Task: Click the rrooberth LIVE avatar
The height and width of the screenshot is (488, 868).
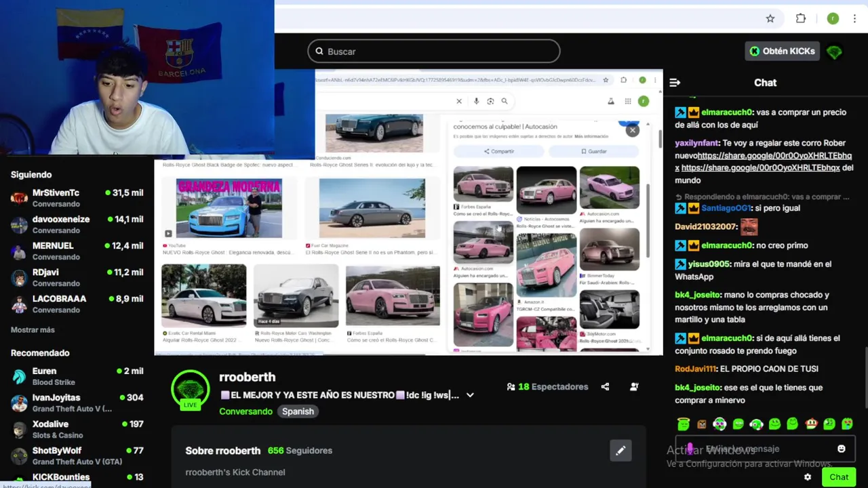Action: pyautogui.click(x=191, y=390)
